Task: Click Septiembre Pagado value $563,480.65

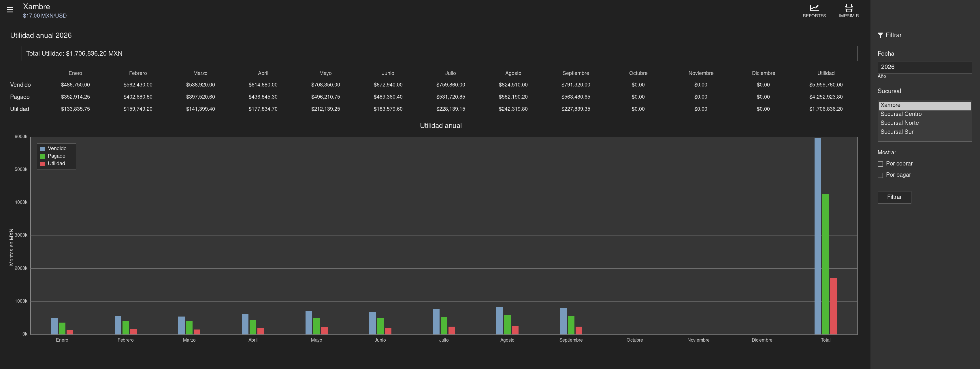Action: (x=576, y=97)
